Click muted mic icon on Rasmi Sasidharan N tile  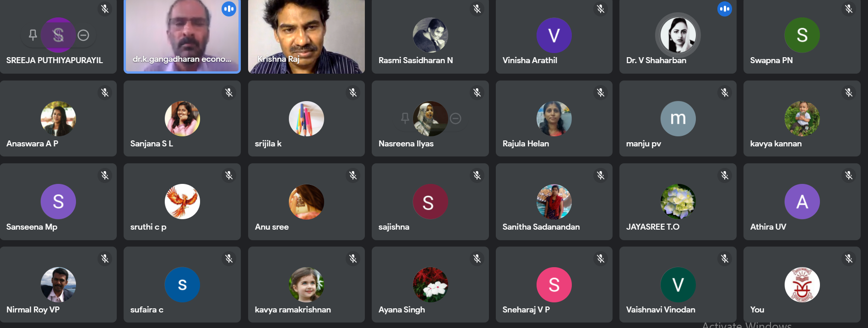pyautogui.click(x=477, y=9)
